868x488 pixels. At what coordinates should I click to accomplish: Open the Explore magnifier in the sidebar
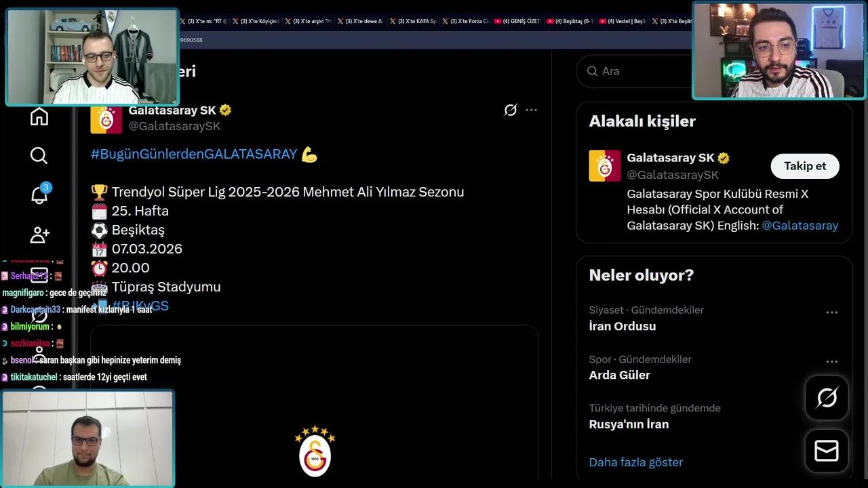39,156
